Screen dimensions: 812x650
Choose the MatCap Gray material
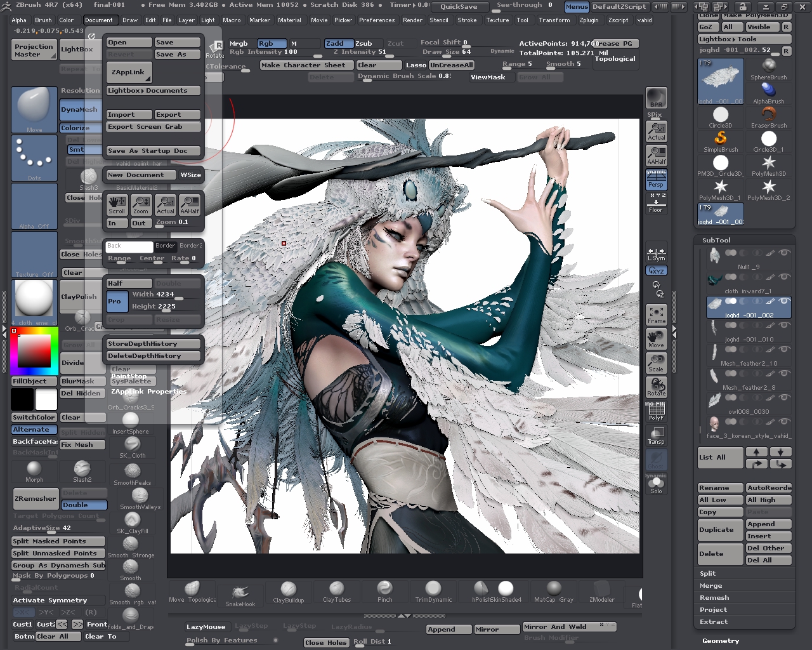tap(553, 592)
